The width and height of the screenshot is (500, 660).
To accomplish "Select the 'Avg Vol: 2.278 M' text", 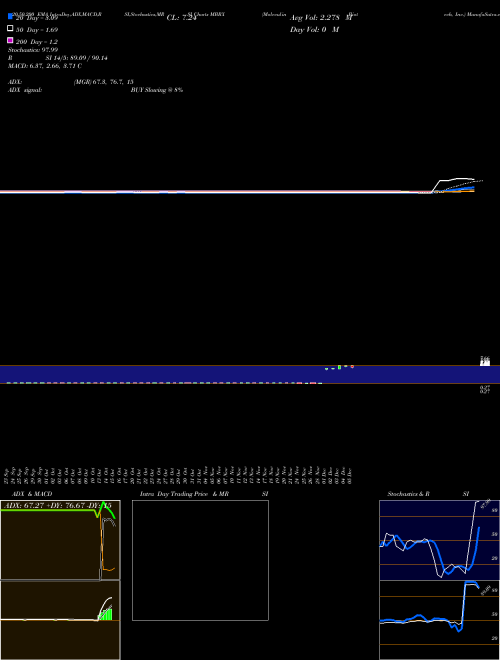I will click(x=321, y=18).
